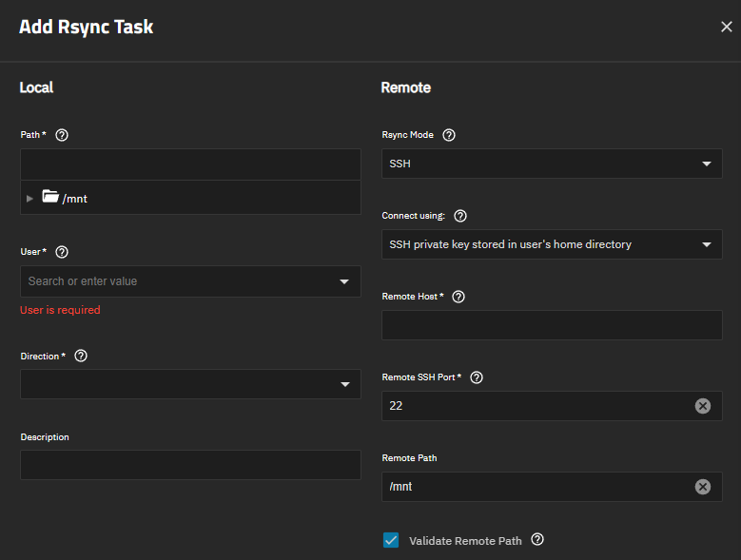
Task: Open the Connect using dropdown
Action: click(x=707, y=244)
